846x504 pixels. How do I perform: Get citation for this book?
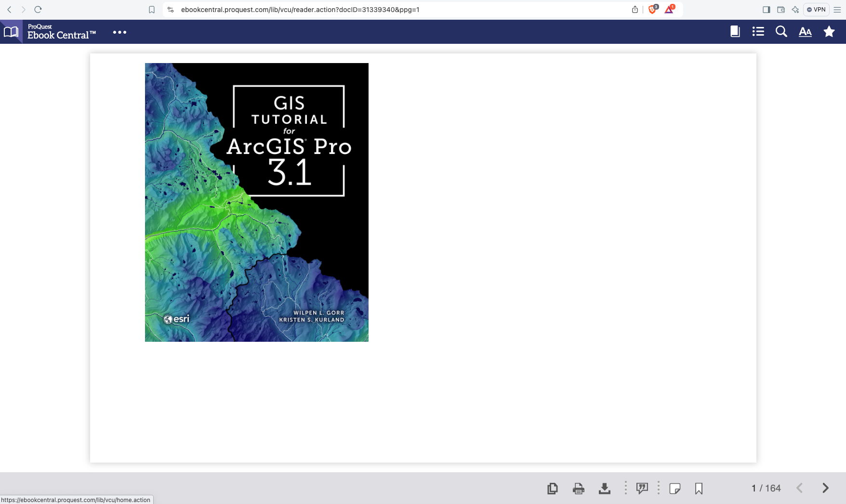tap(642, 488)
